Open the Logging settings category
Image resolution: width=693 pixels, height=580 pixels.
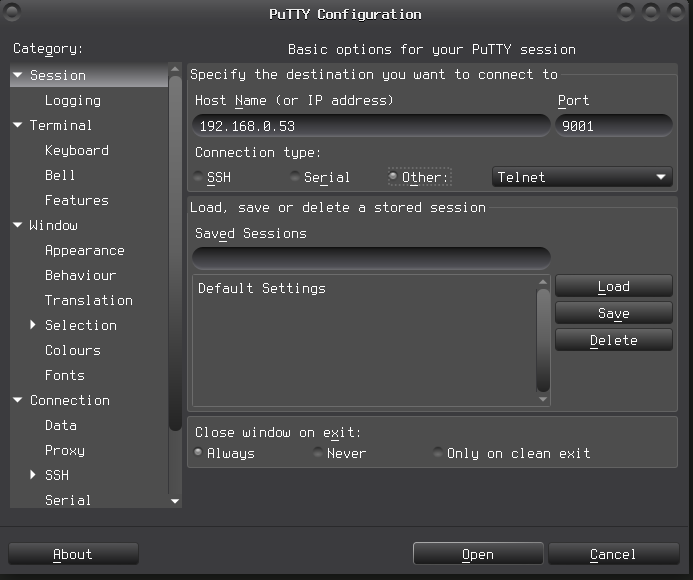(72, 101)
